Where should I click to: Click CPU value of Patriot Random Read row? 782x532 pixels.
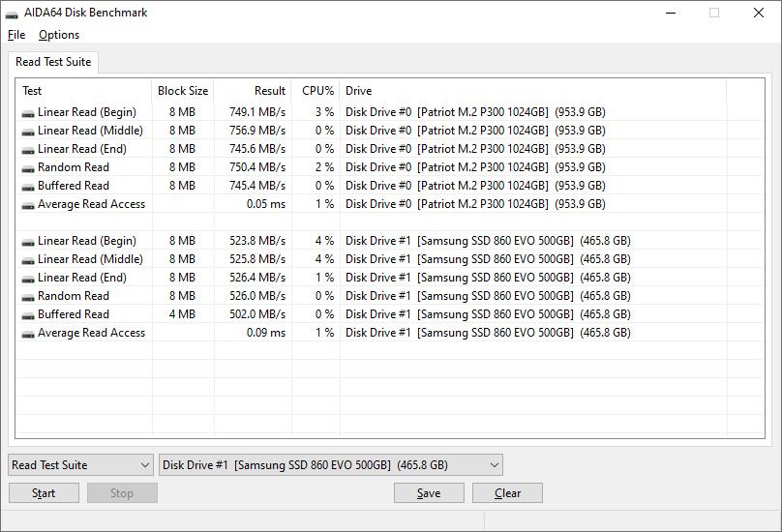[x=324, y=167]
